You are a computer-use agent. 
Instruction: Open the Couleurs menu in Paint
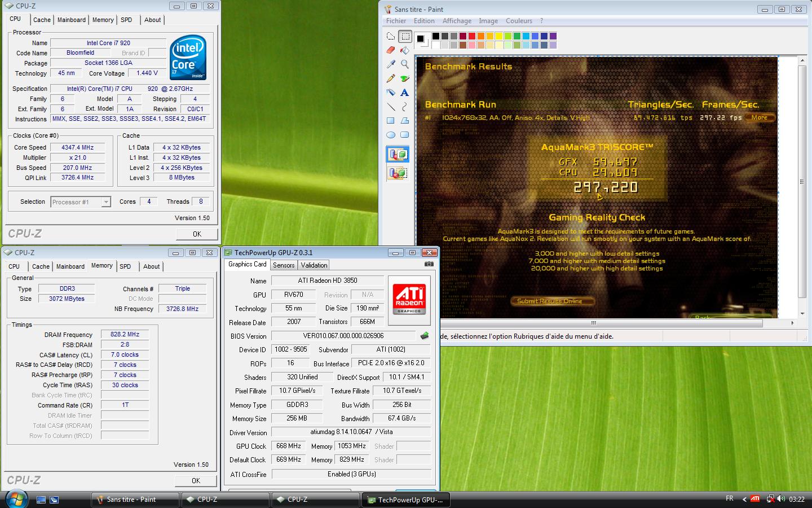pyautogui.click(x=519, y=21)
